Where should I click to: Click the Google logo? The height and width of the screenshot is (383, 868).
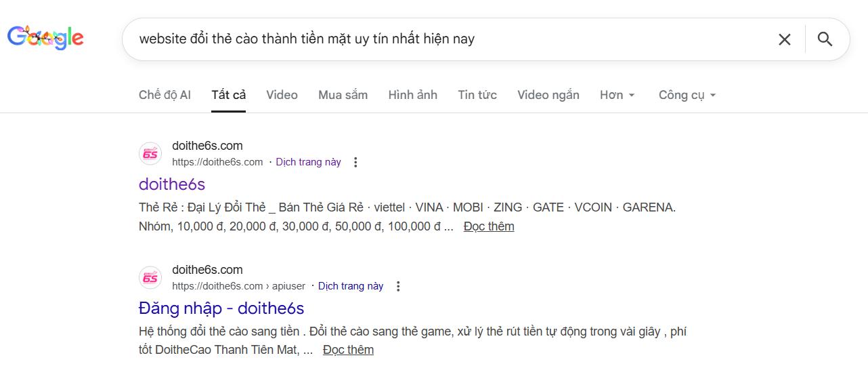(45, 37)
